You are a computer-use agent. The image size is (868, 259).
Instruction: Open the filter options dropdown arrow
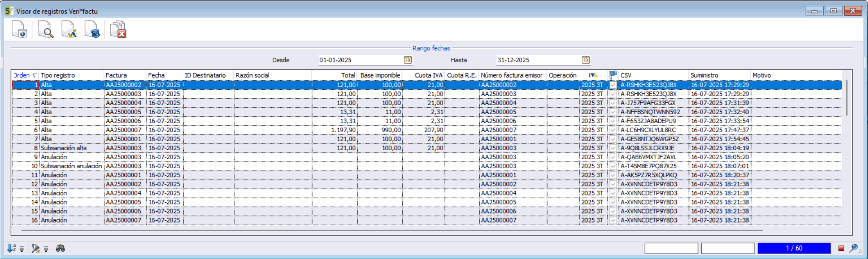46,249
